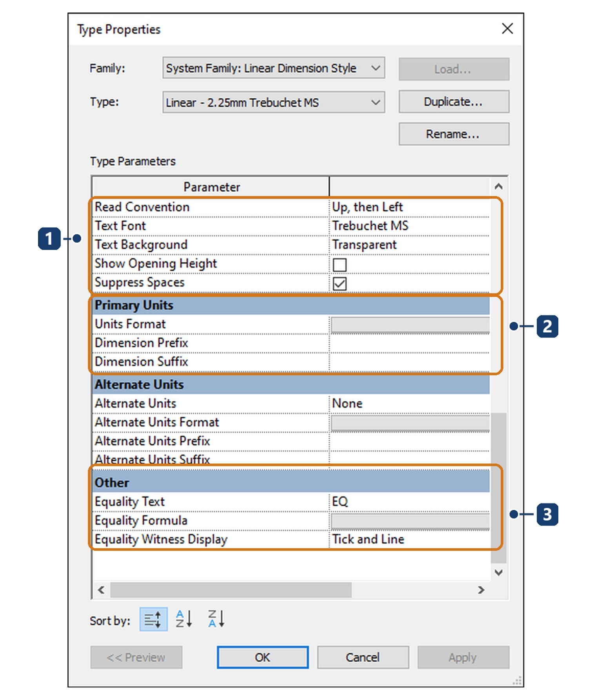Open the Type dropdown list
596x700 pixels.
(x=274, y=102)
